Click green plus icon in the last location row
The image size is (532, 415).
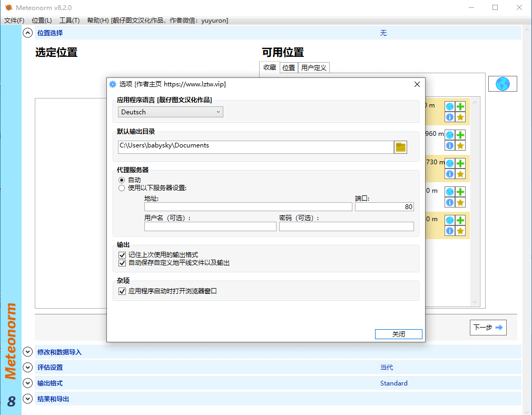click(x=460, y=220)
